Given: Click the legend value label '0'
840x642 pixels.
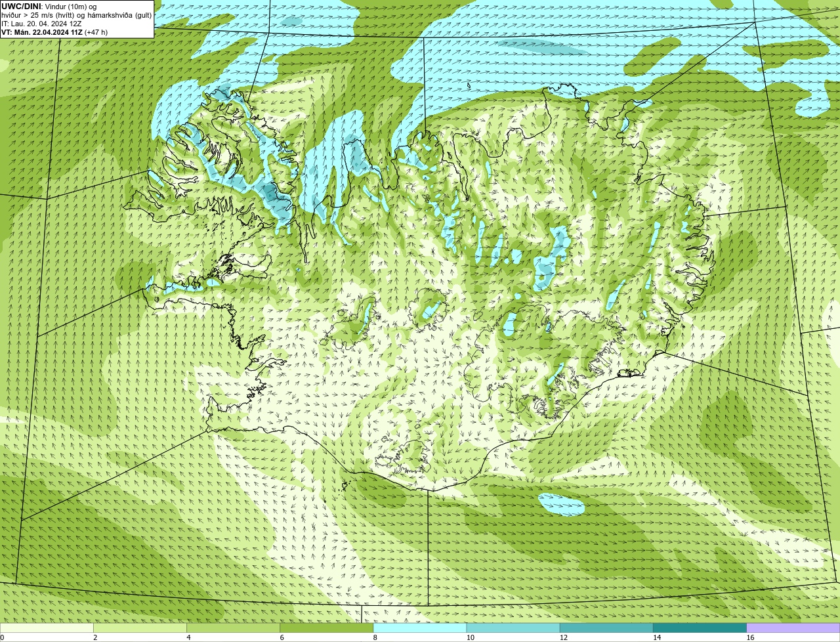Looking at the screenshot, I should (x=2, y=637).
